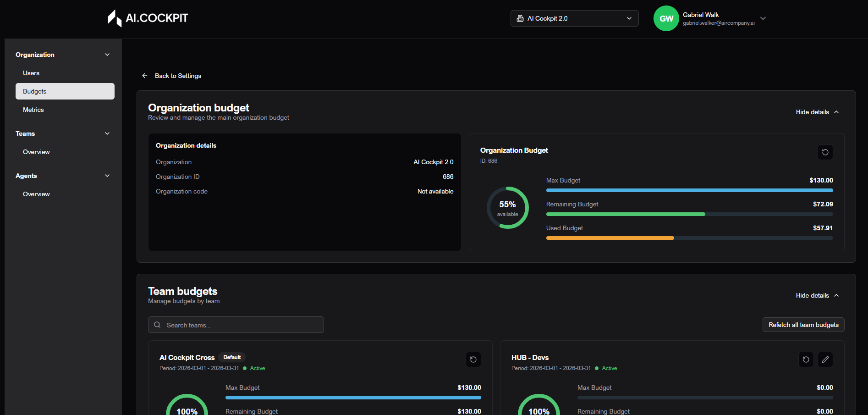Go to Metrics in the sidebar
The height and width of the screenshot is (415, 868).
click(33, 110)
